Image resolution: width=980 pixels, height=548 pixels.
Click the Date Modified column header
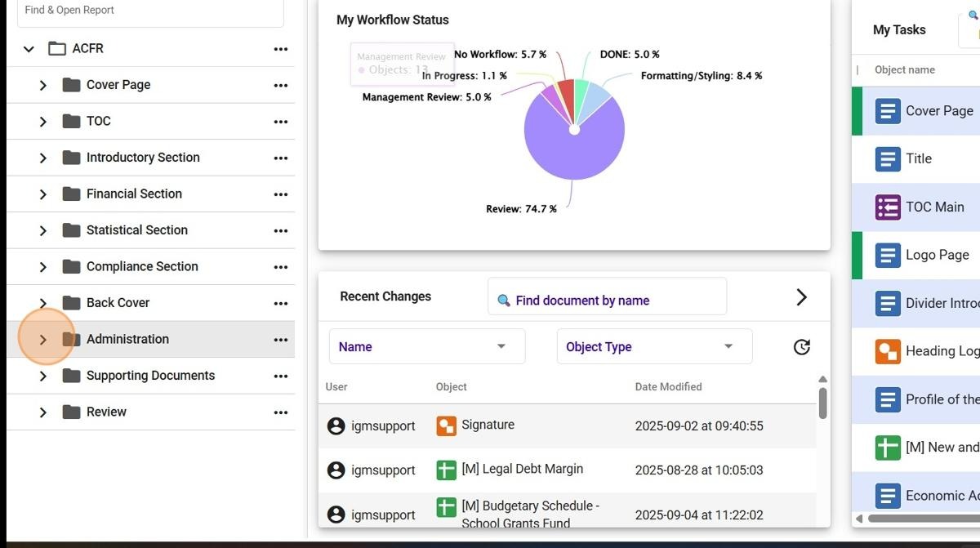click(668, 387)
